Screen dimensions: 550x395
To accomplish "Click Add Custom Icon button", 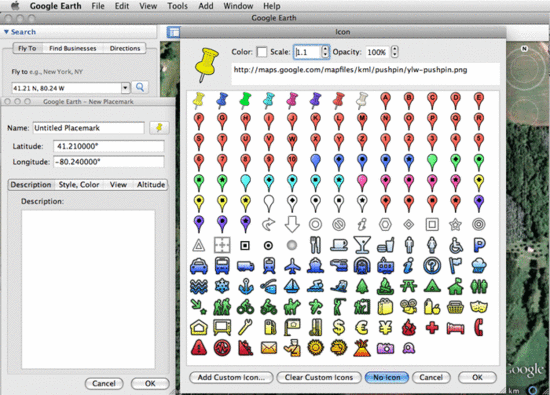I will [231, 377].
